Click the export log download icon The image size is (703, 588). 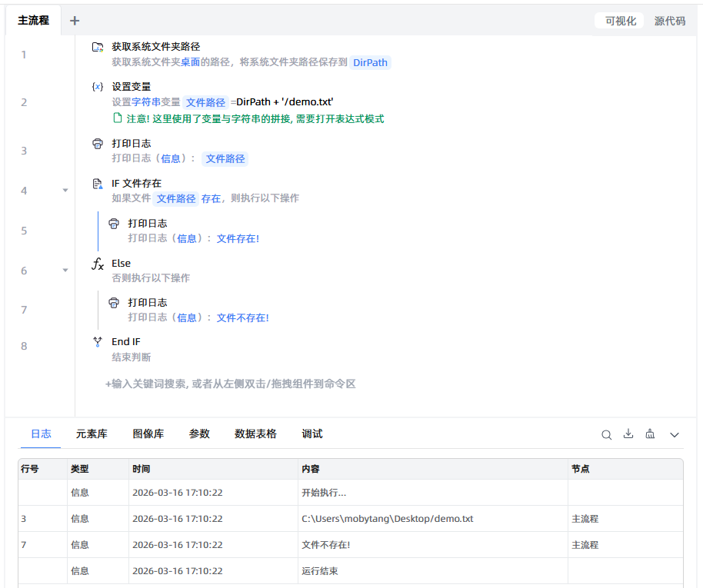click(628, 434)
